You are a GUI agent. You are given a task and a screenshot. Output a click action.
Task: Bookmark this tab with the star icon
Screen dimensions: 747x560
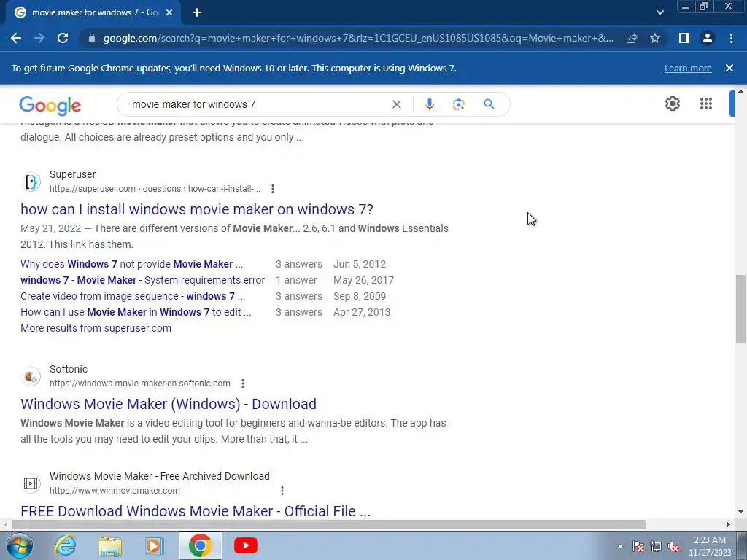click(x=655, y=38)
